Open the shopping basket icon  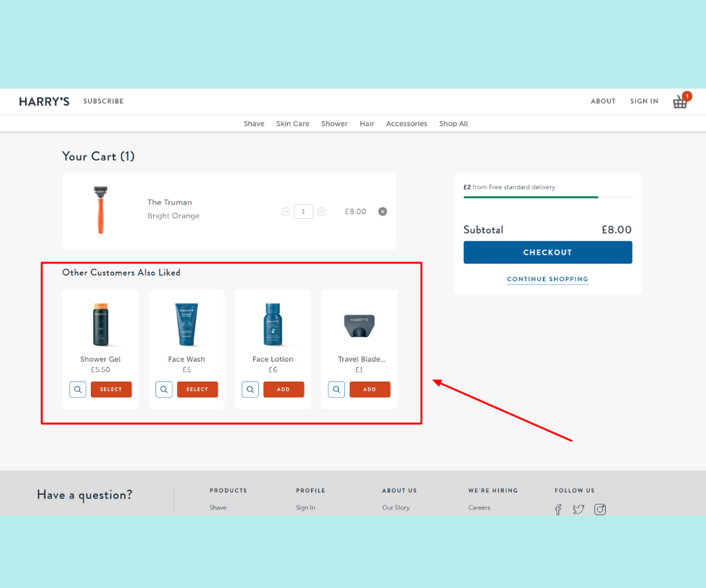[682, 101]
